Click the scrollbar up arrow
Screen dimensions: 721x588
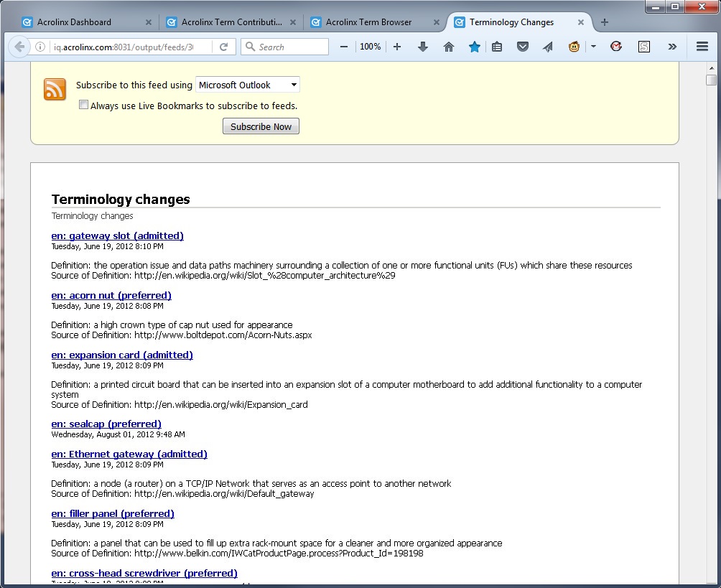pyautogui.click(x=712, y=68)
